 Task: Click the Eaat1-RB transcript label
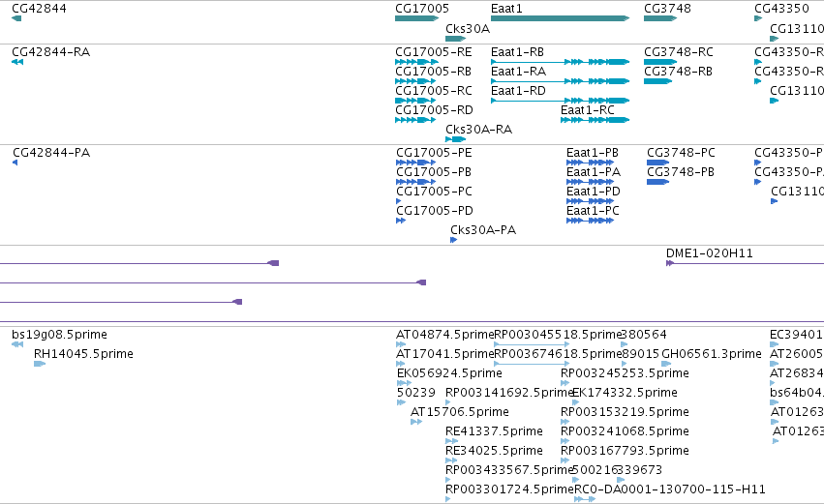click(x=517, y=52)
